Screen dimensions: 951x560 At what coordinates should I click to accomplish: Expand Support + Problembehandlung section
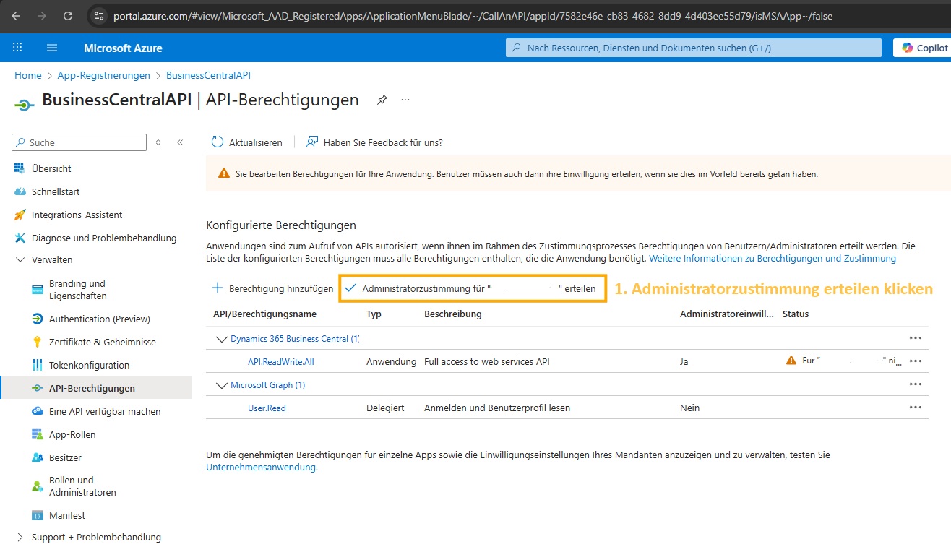[19, 537]
